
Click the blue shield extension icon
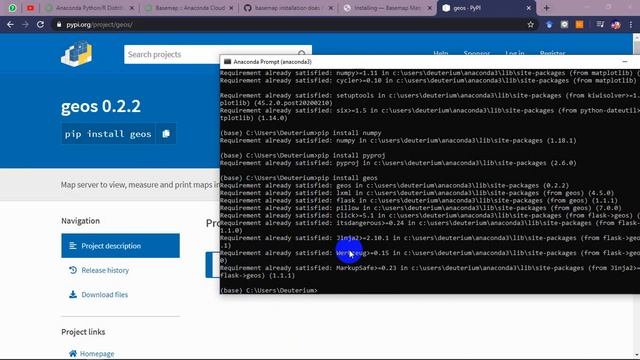pos(549,24)
